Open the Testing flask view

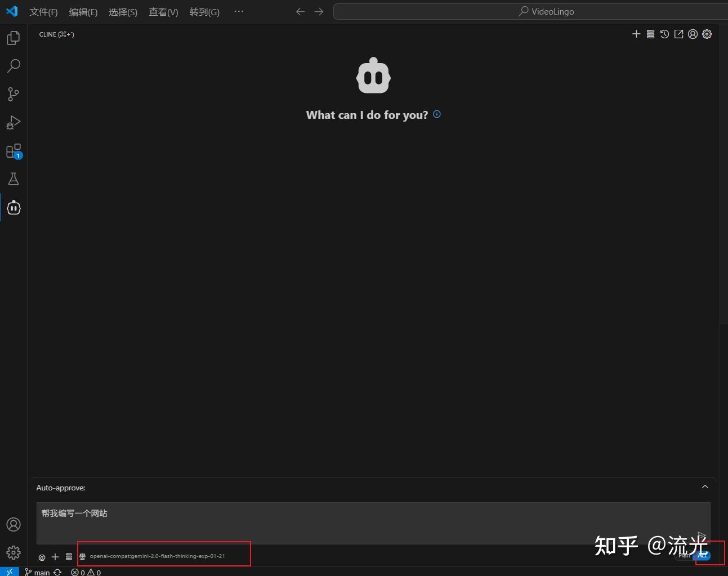pyautogui.click(x=14, y=179)
